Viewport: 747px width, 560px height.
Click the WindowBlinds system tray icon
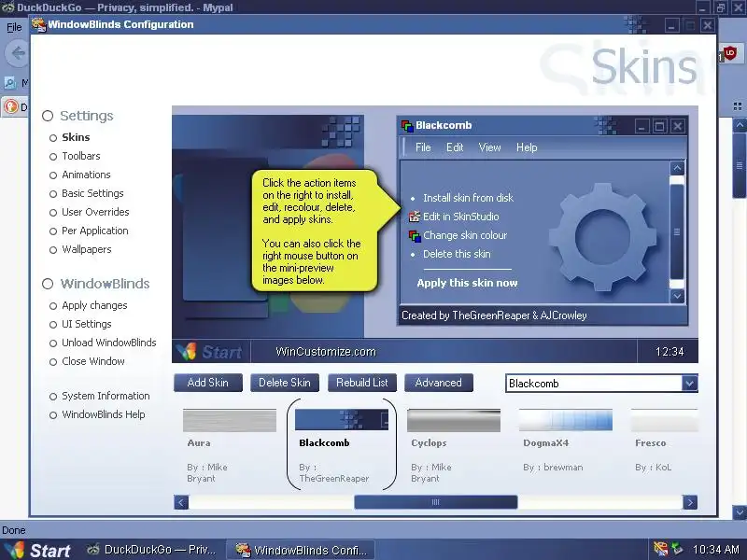[x=660, y=549]
